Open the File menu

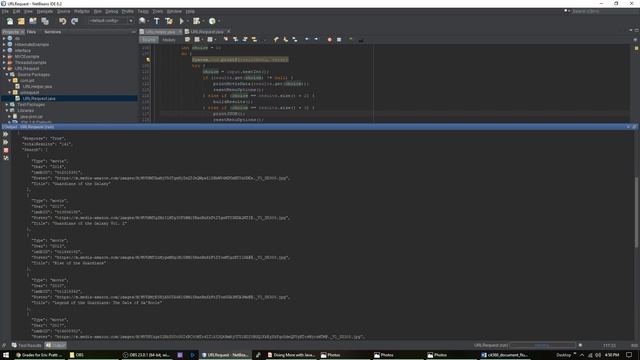coord(5,11)
